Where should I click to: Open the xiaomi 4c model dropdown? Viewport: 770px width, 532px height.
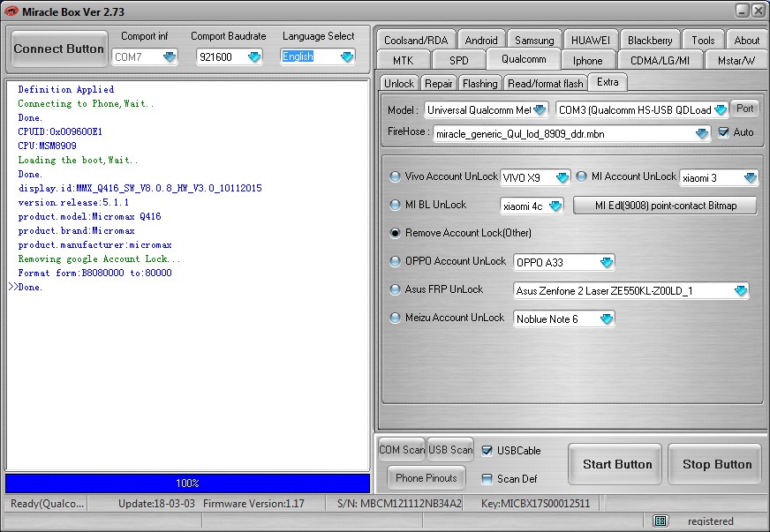click(555, 206)
